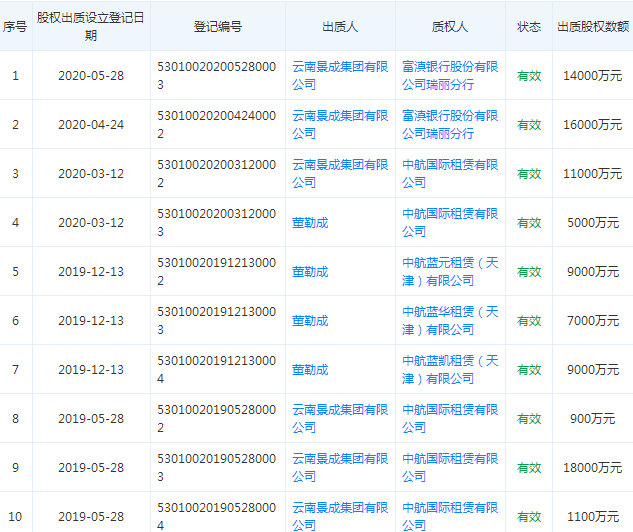Open 云南景成集团有限公司 pledgor link in row 2
The height and width of the screenshot is (532, 633).
340,124
